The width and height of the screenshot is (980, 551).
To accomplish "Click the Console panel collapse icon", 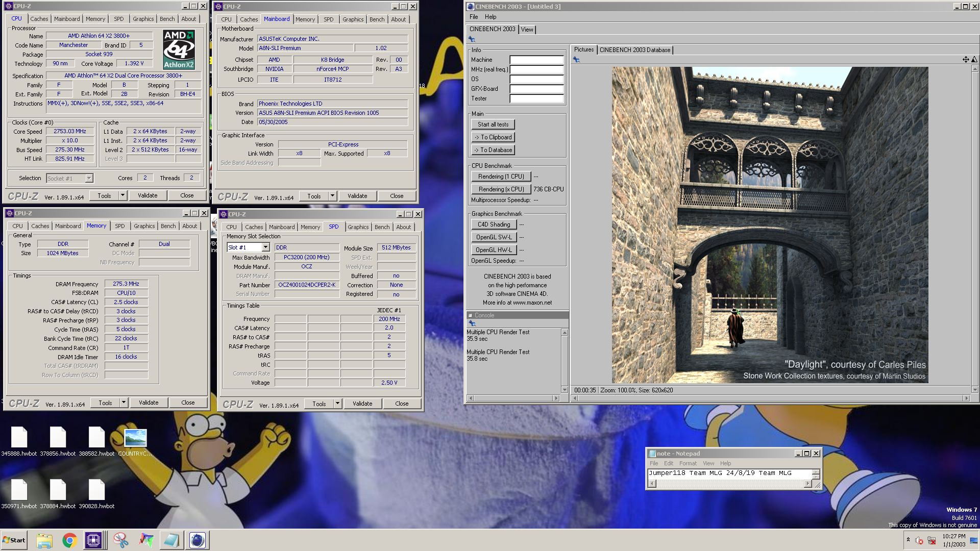I will pyautogui.click(x=470, y=315).
